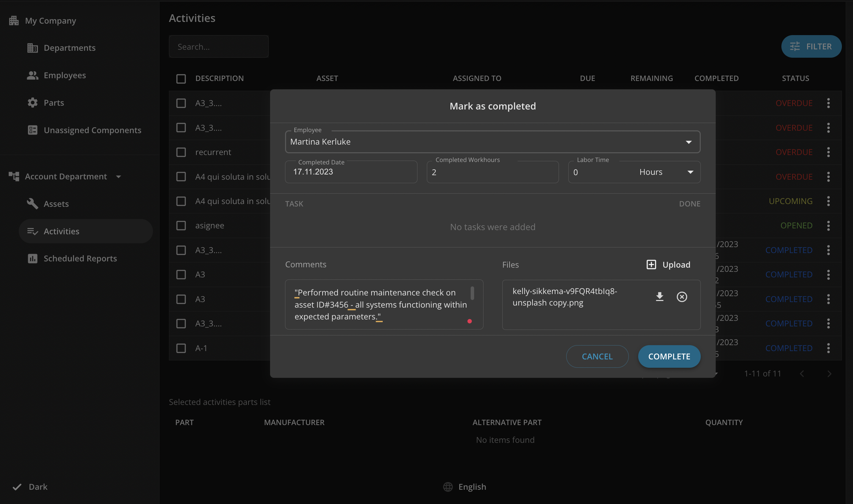This screenshot has height=504, width=853.
Task: Open Scheduled Reports in sidebar
Action: tap(80, 258)
